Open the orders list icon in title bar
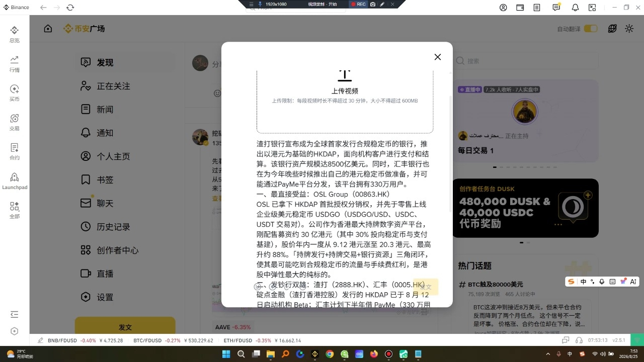 pos(537,8)
